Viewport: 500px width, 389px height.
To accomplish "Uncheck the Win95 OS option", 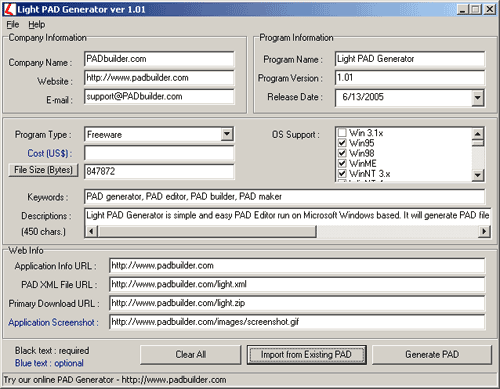I will click(x=342, y=143).
